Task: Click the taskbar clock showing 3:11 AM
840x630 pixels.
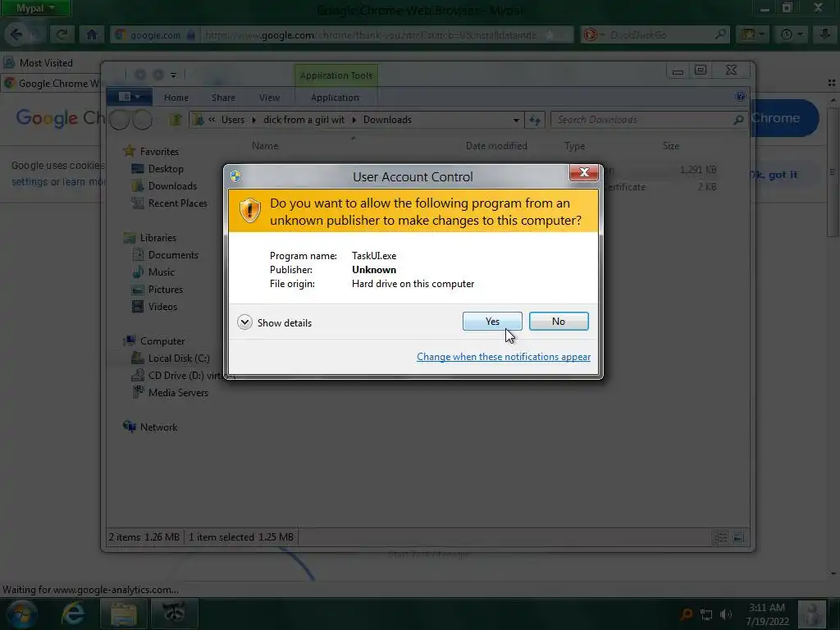Action: (767, 614)
